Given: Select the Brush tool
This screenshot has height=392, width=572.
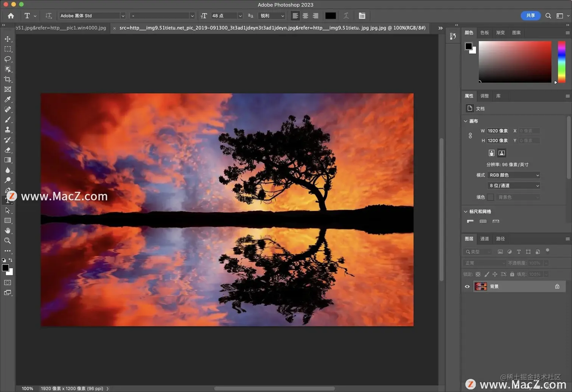Looking at the screenshot, I should coord(8,120).
